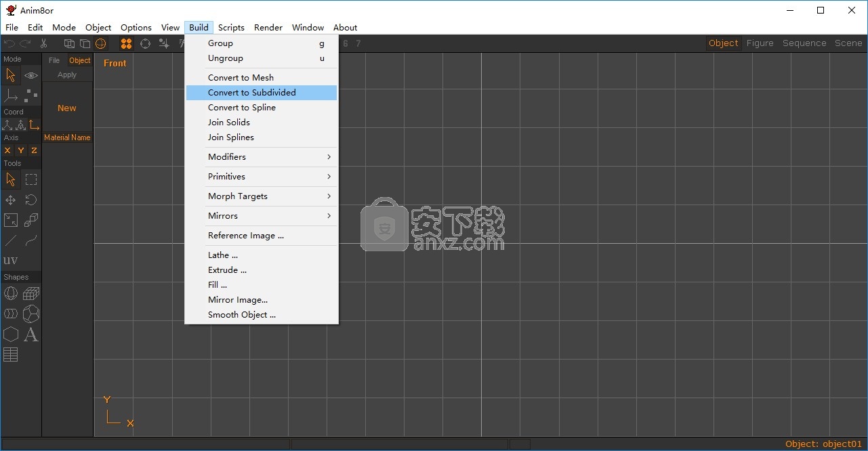Pick the Select arrow under Tools

pyautogui.click(x=11, y=179)
